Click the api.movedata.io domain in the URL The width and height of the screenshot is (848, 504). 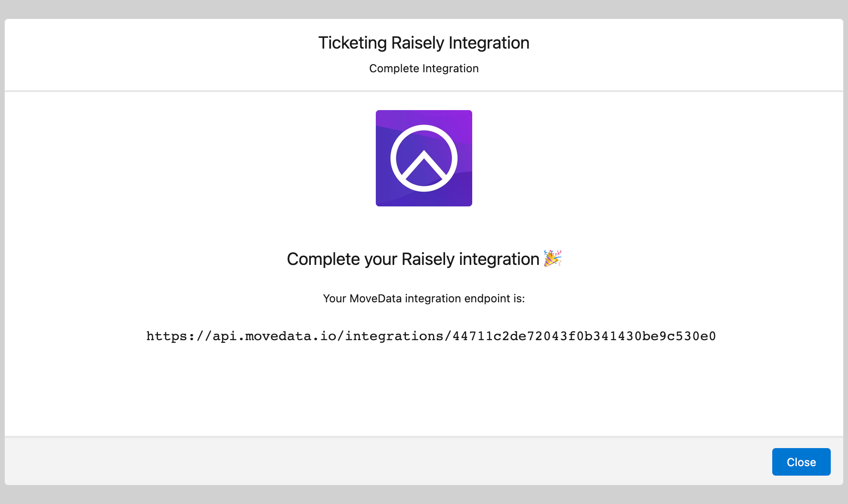[275, 336]
